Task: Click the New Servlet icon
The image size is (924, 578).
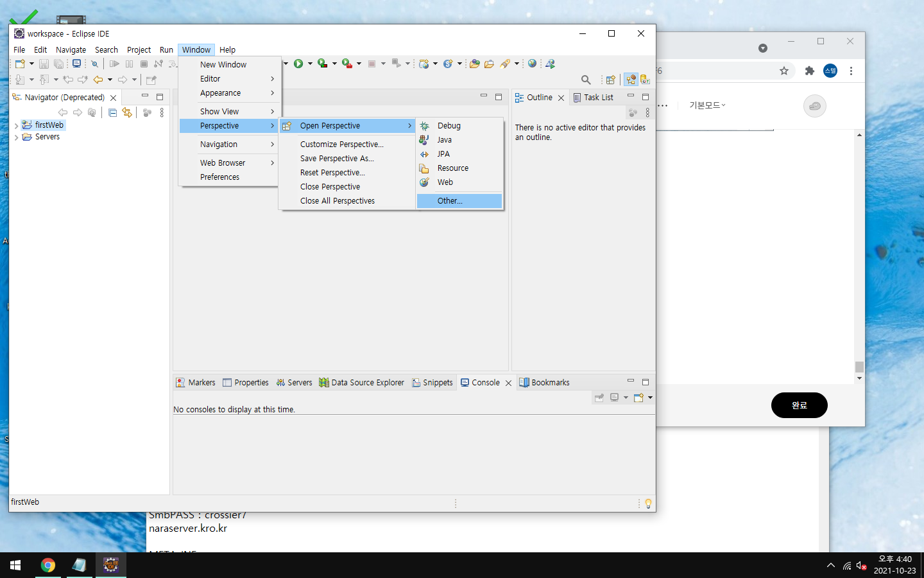Action: point(448,64)
